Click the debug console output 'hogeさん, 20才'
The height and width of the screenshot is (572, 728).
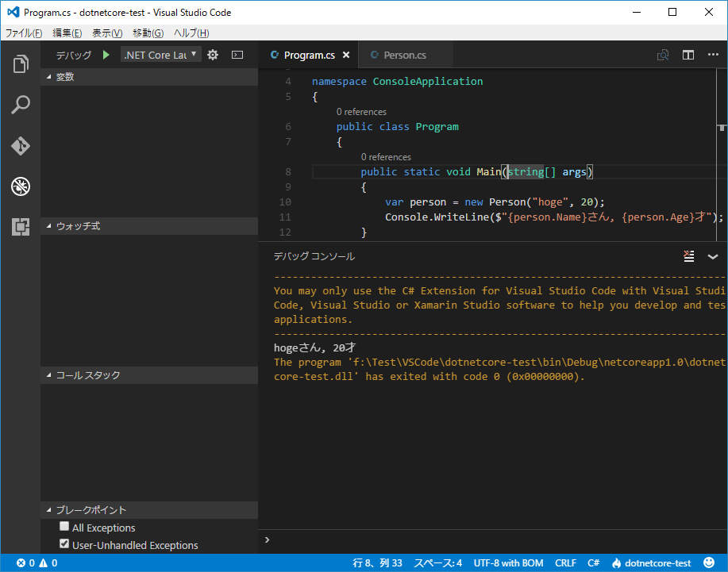click(x=315, y=347)
